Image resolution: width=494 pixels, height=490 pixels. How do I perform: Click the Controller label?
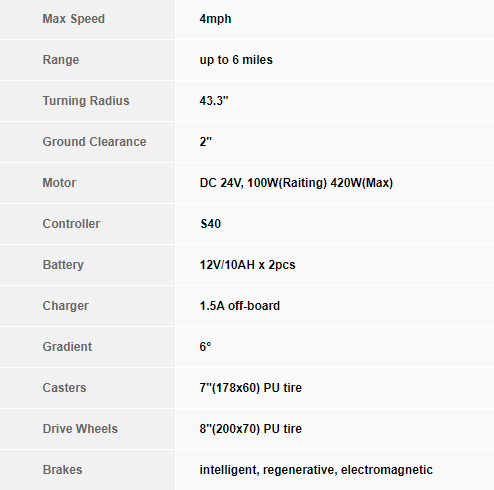tap(71, 224)
